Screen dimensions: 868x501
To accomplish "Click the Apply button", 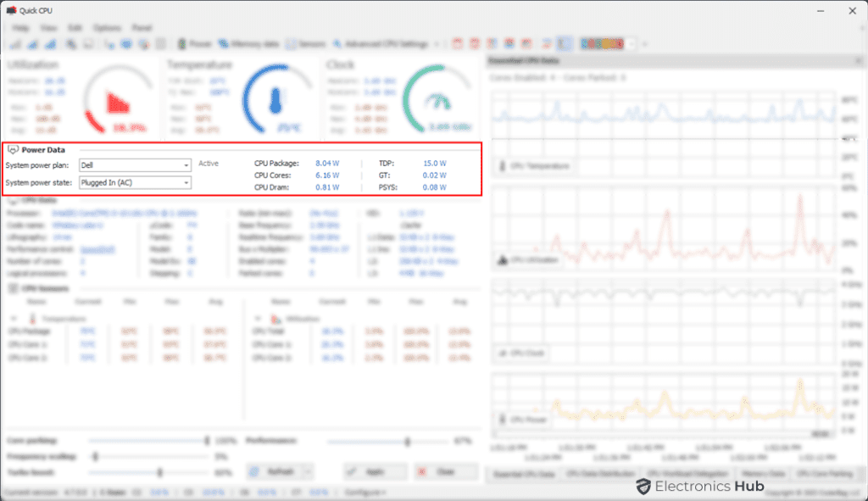I will [x=374, y=471].
